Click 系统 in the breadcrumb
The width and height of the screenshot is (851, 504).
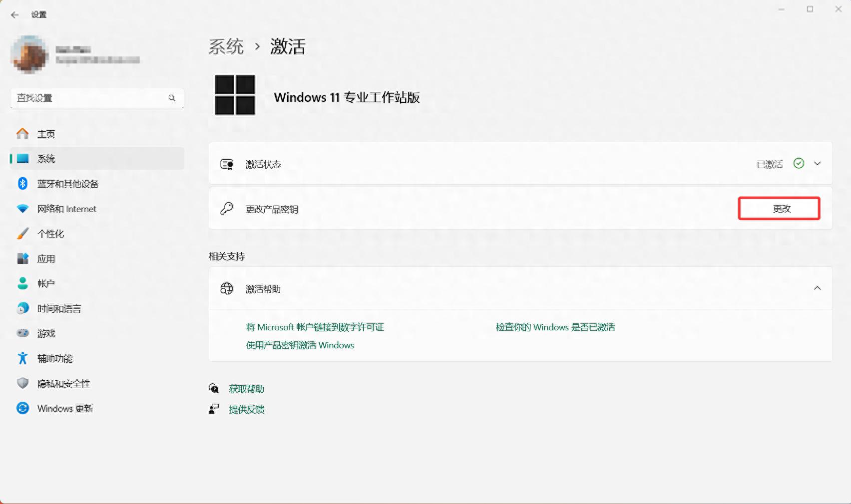226,47
